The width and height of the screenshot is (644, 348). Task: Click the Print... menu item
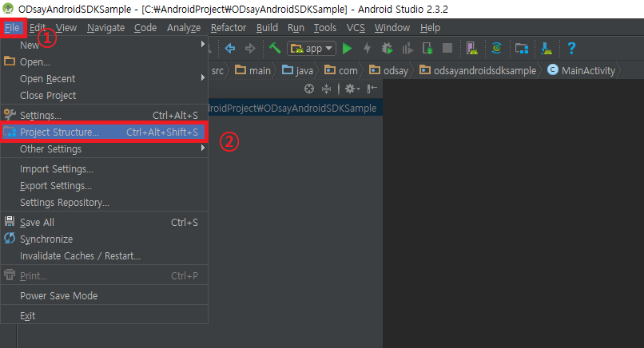(x=105, y=276)
